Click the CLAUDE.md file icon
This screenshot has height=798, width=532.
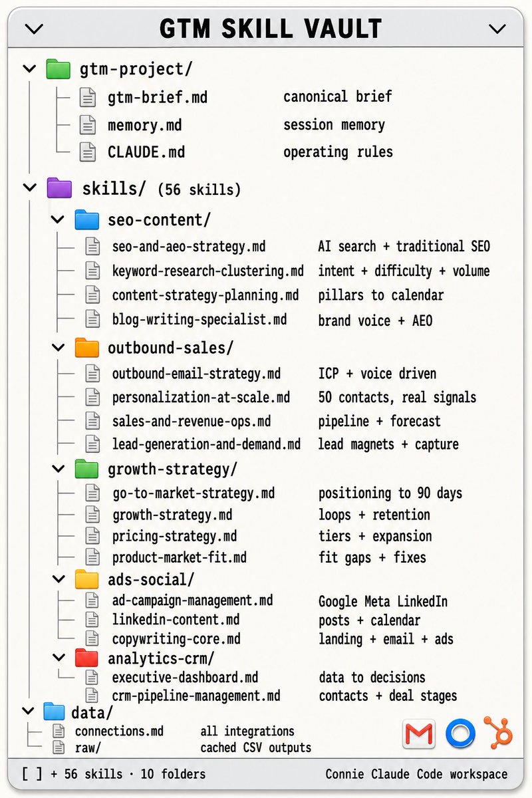88,152
